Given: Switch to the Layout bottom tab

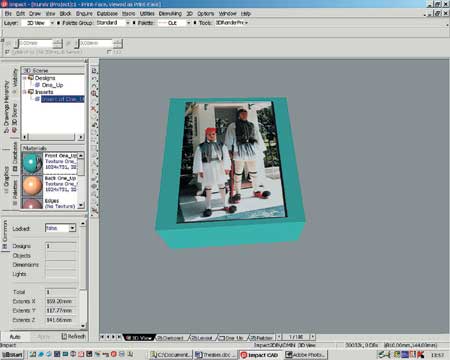Looking at the screenshot, I should (203, 338).
